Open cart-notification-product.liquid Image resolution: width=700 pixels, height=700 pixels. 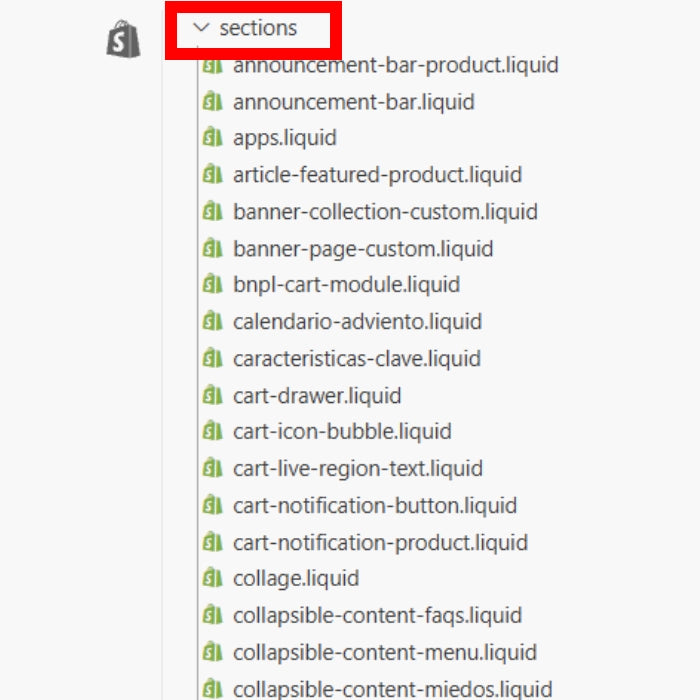click(x=380, y=543)
